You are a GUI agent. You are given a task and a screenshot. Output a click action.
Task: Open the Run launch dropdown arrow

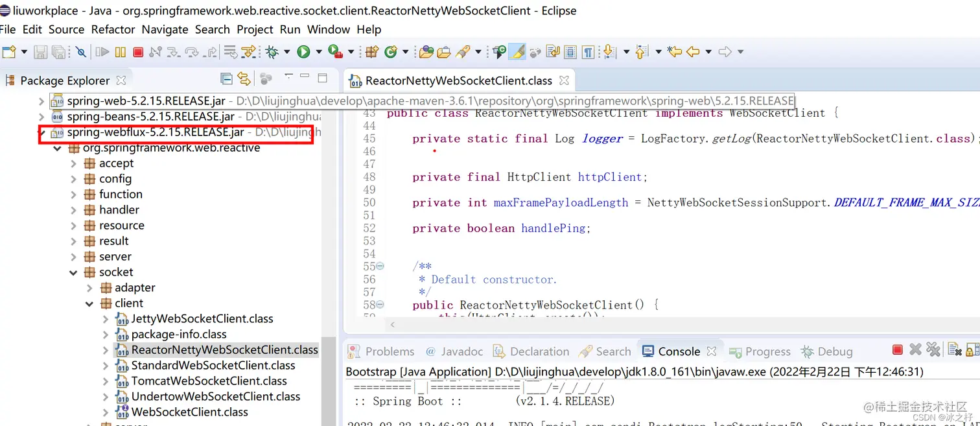318,52
